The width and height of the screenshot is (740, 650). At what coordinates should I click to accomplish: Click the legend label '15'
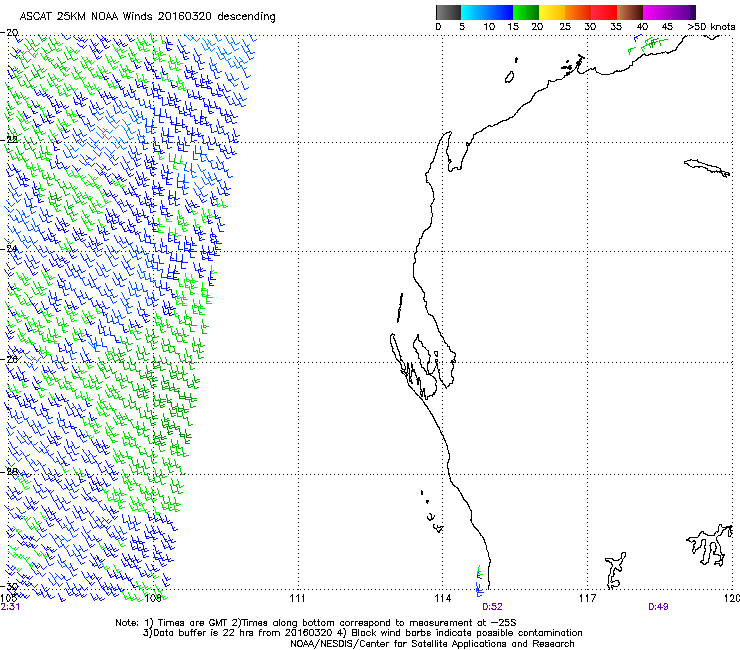(513, 27)
